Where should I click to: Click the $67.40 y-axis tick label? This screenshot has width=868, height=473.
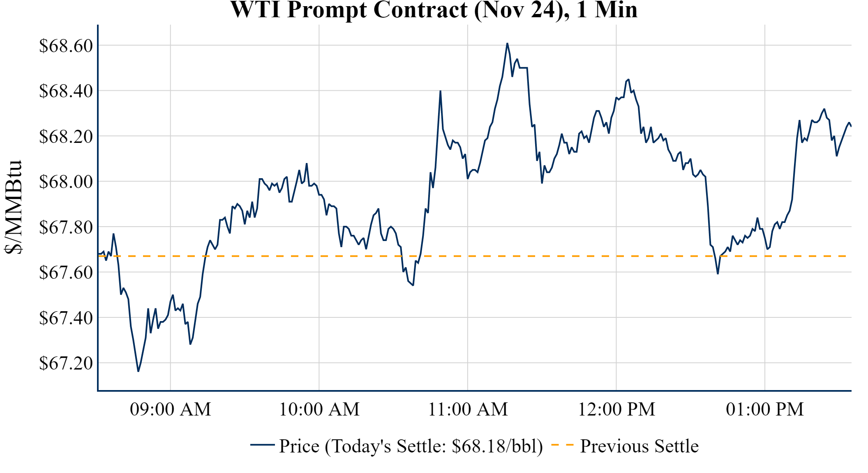click(x=66, y=318)
